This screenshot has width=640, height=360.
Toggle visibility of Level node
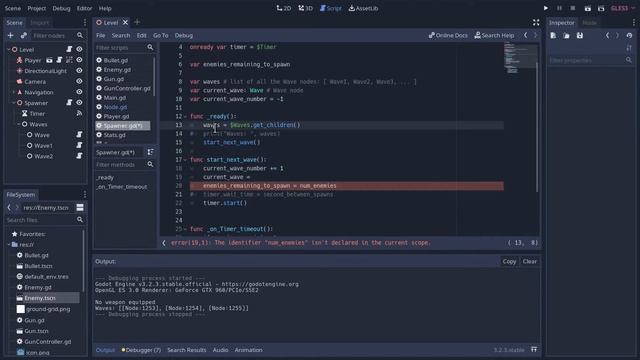[x=79, y=49]
